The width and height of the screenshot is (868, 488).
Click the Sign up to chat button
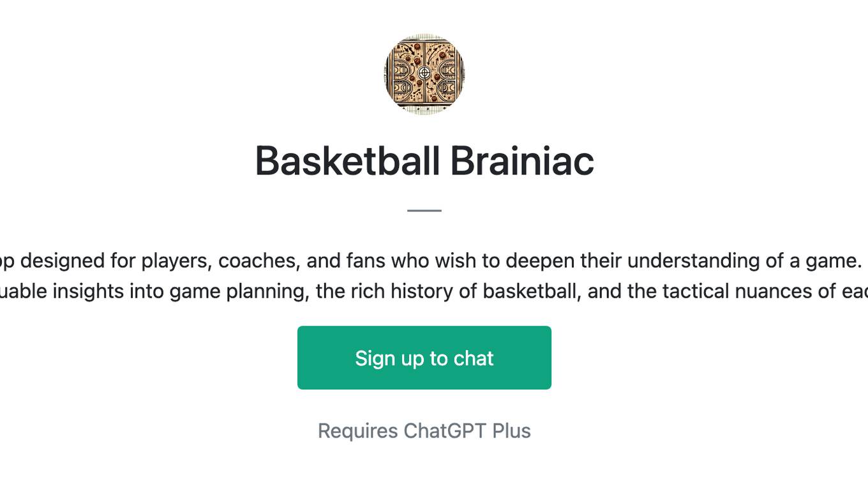coord(424,358)
